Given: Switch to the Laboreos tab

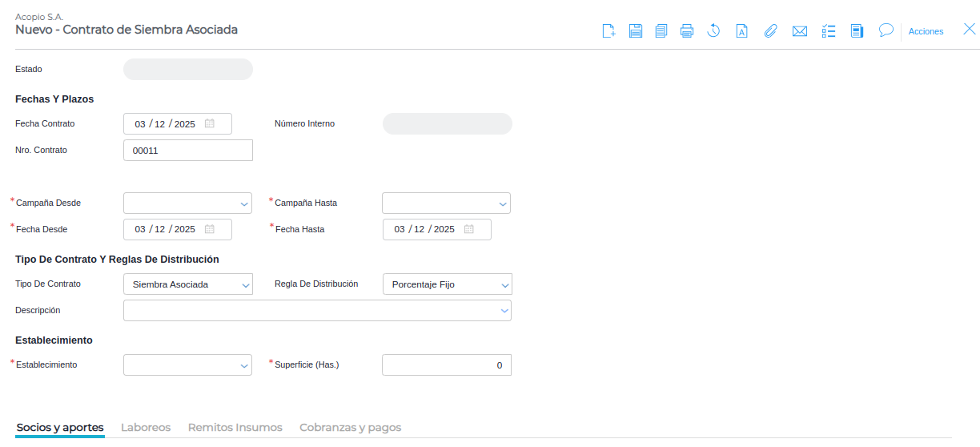Looking at the screenshot, I should pos(146,427).
